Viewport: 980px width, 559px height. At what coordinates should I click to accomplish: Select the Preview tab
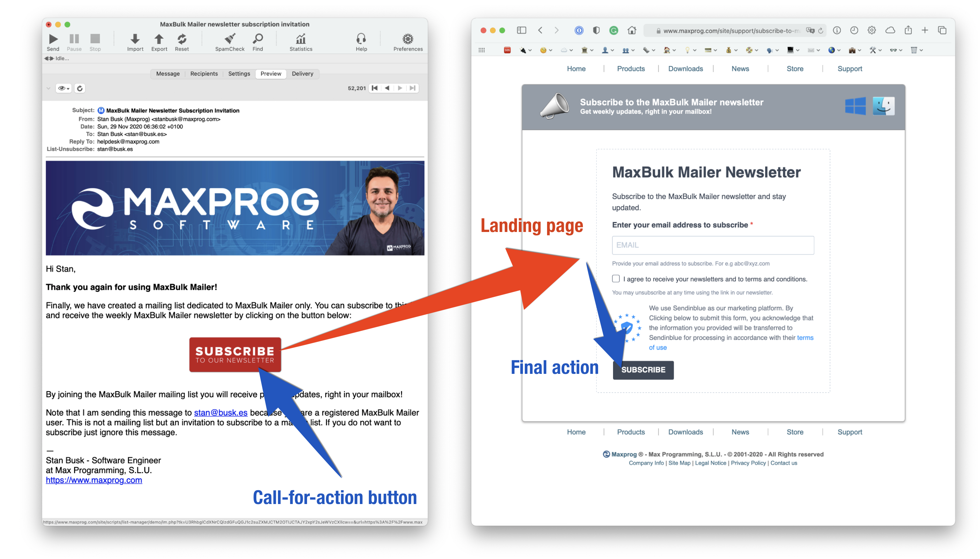(269, 73)
